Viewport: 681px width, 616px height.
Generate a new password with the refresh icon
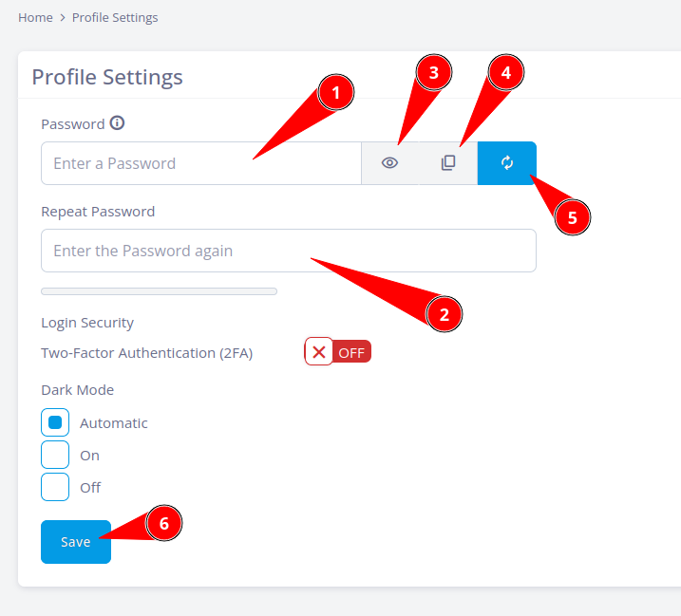(x=507, y=163)
